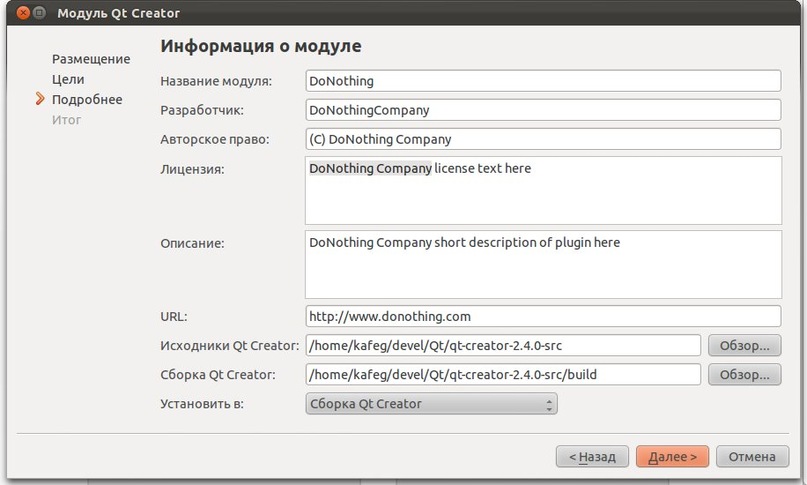
Task: Browse for Исходники Qt Creator path
Action: pyautogui.click(x=744, y=346)
